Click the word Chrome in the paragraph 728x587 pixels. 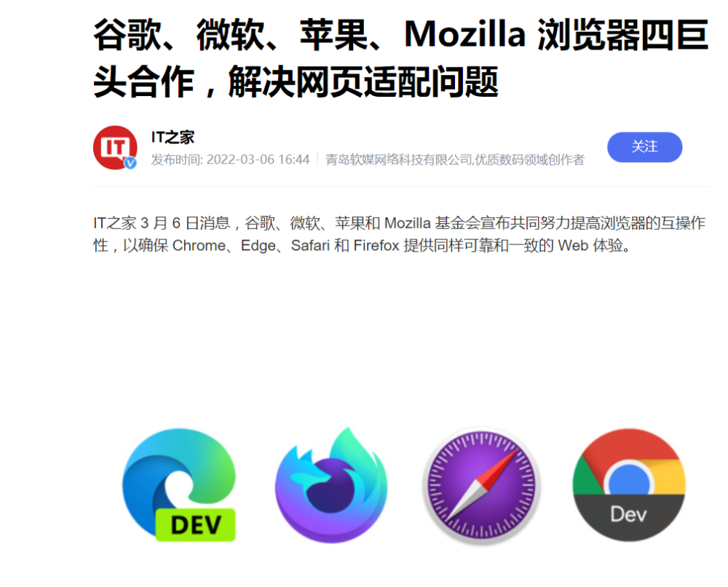[199, 245]
